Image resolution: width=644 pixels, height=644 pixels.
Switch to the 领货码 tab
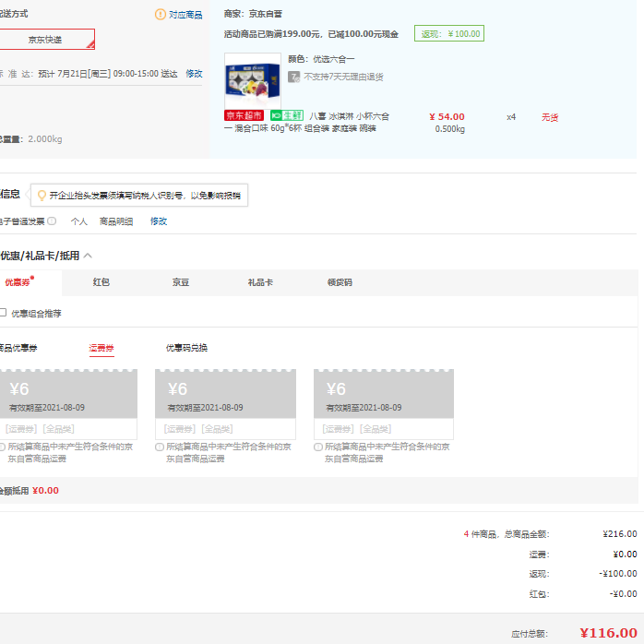[340, 282]
